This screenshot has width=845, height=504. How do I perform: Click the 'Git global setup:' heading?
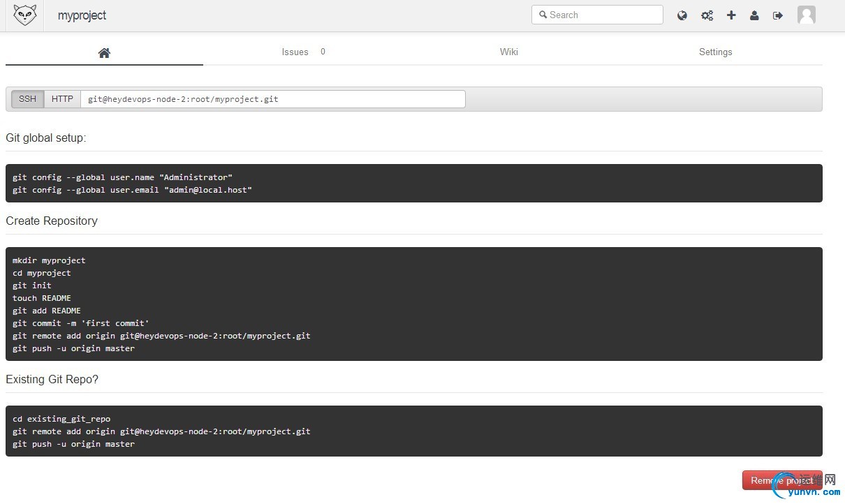click(46, 138)
